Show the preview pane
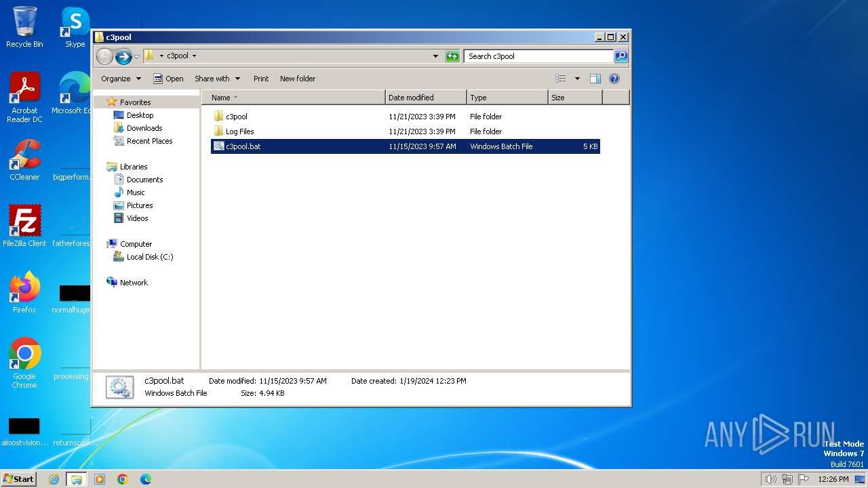The image size is (868, 488). [595, 79]
